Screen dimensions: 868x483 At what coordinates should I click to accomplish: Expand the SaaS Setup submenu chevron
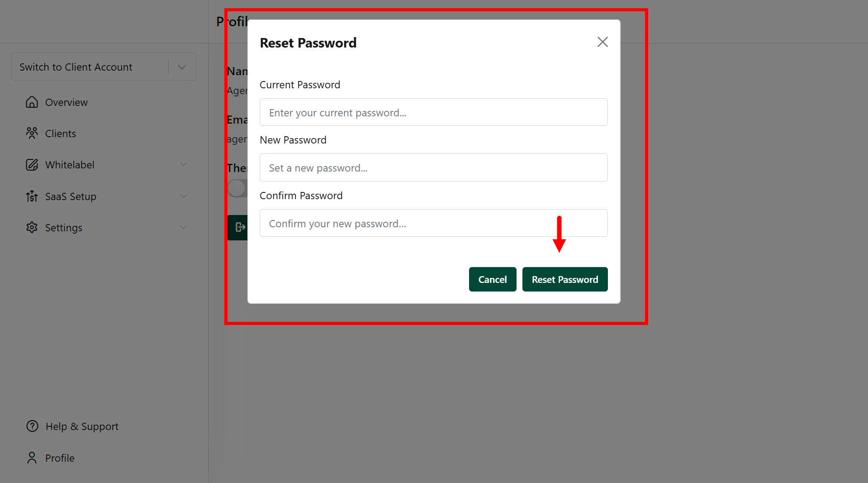coord(183,196)
